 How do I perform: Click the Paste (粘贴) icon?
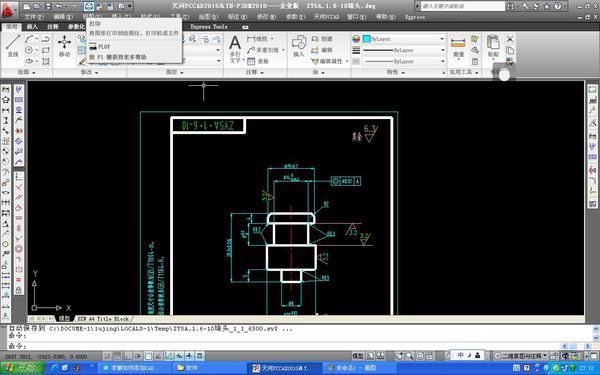click(x=493, y=46)
